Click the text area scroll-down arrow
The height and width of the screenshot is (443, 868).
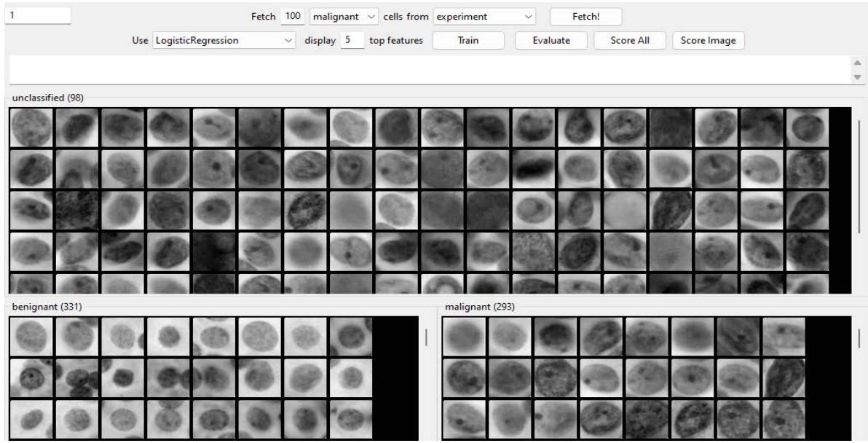[x=856, y=77]
